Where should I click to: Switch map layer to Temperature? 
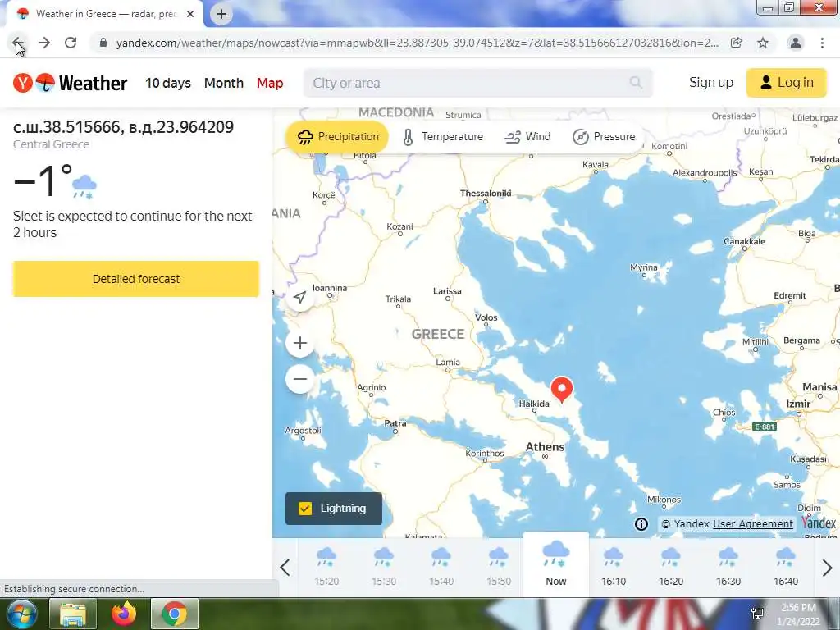click(442, 137)
